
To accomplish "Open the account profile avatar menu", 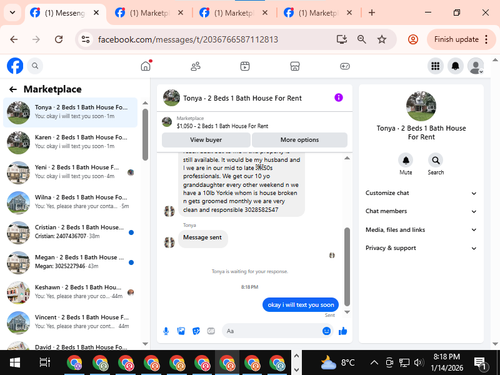I will 476,66.
